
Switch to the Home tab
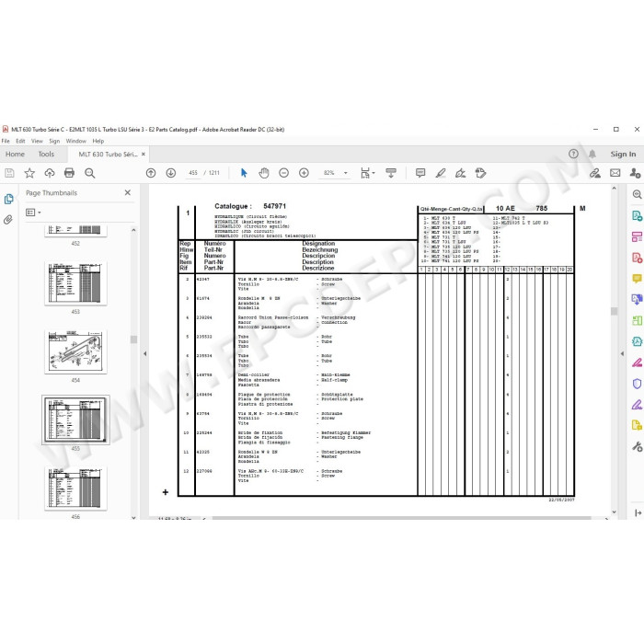(x=16, y=154)
